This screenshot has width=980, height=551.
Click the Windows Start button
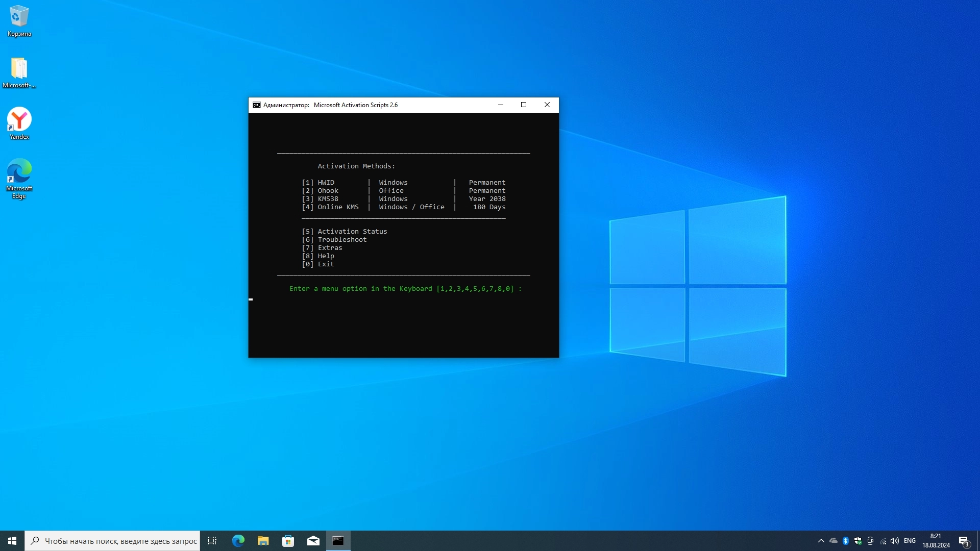(12, 541)
